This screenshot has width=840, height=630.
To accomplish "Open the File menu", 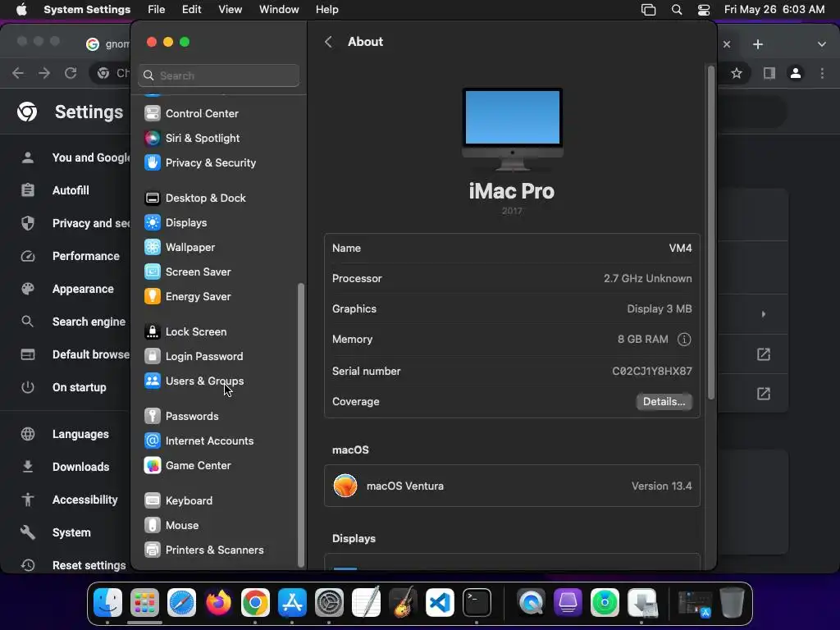I will pyautogui.click(x=157, y=10).
